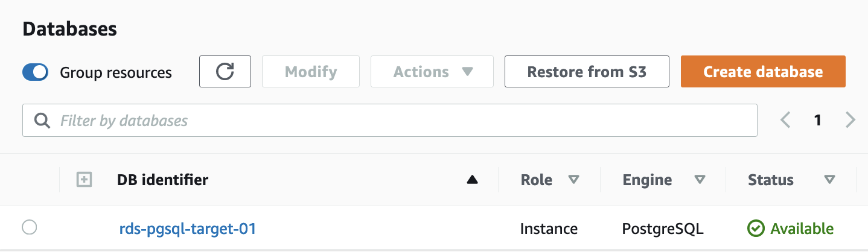
Task: Select the rds-pgsql-target-01 radio button
Action: tap(29, 228)
